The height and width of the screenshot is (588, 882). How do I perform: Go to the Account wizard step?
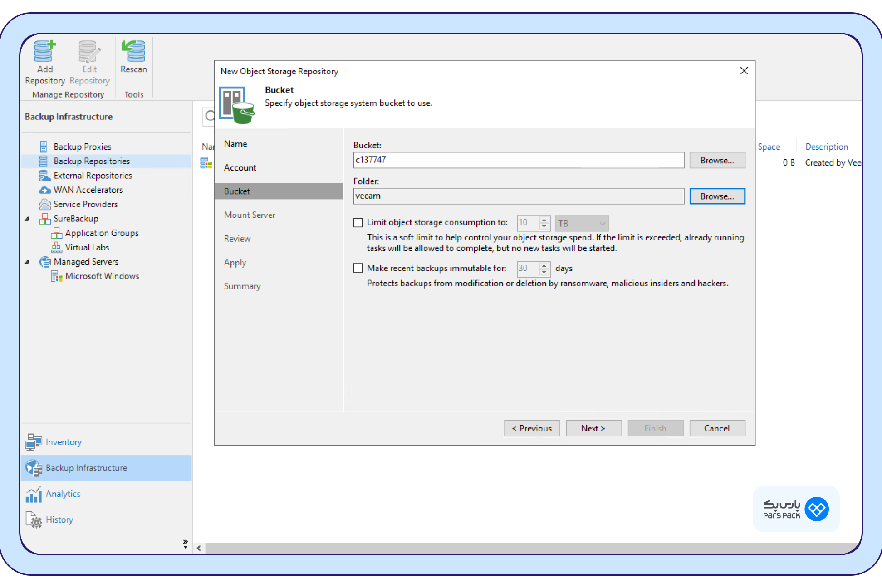tap(240, 167)
